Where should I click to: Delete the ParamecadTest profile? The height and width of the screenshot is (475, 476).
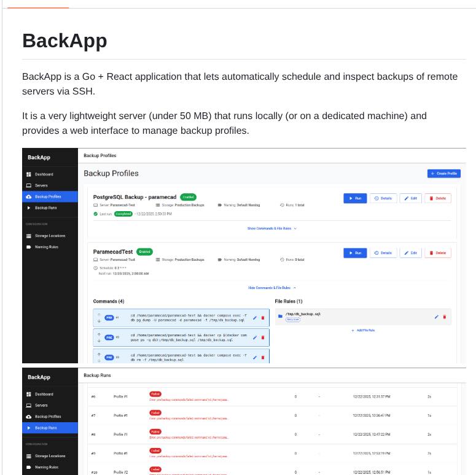pyautogui.click(x=438, y=253)
